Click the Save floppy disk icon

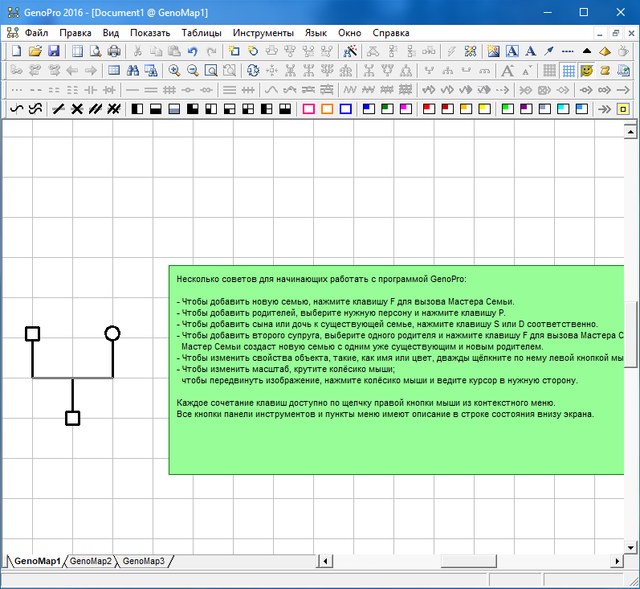point(54,51)
